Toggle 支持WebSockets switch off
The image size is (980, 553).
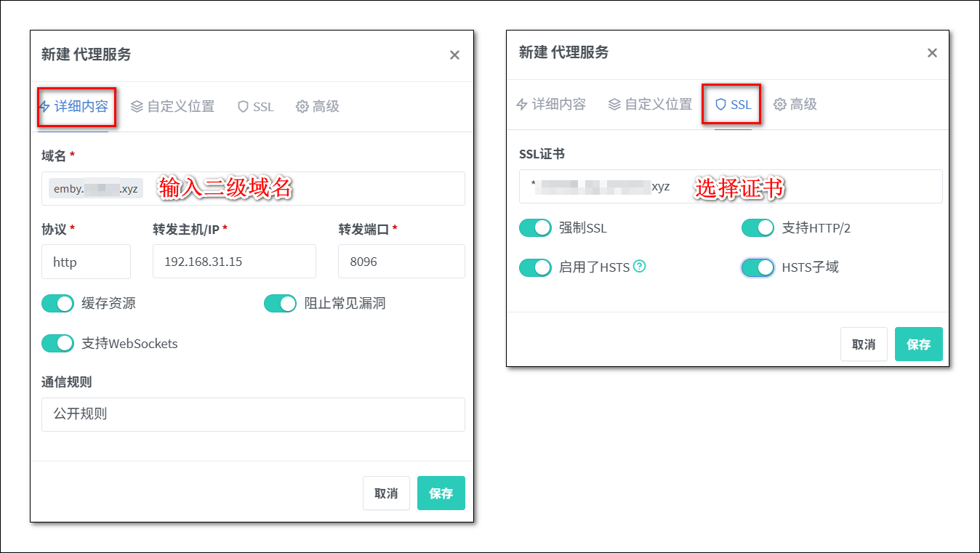58,344
